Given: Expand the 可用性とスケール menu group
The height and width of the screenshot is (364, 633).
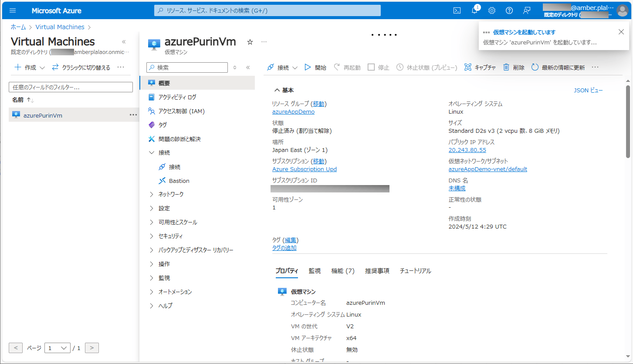Looking at the screenshot, I should pos(152,222).
